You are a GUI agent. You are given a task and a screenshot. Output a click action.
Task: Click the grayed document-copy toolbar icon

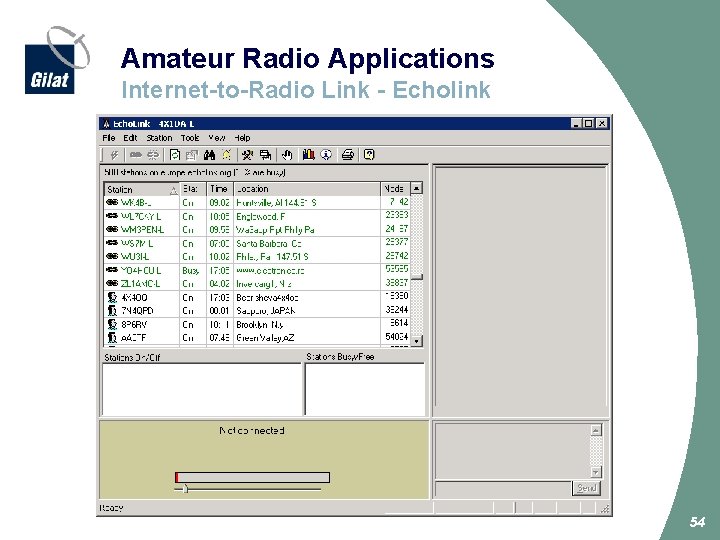click(x=192, y=155)
